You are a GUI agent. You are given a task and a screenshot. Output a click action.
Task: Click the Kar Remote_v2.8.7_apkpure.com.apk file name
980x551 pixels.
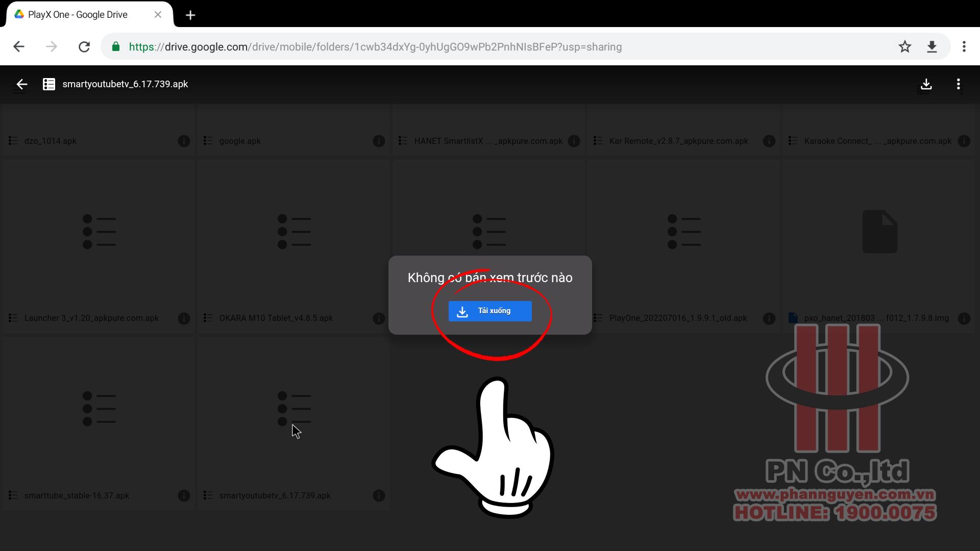coord(678,141)
